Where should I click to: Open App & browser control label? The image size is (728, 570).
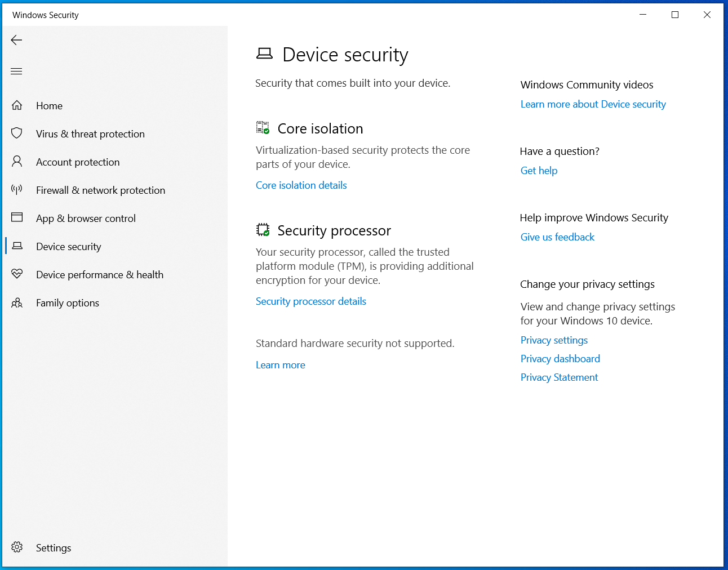tap(86, 219)
